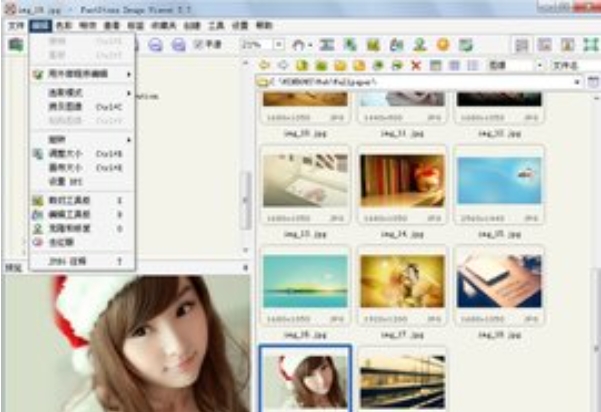Choose 调整大小 (Resize) in Edit menu

[x=82, y=154]
